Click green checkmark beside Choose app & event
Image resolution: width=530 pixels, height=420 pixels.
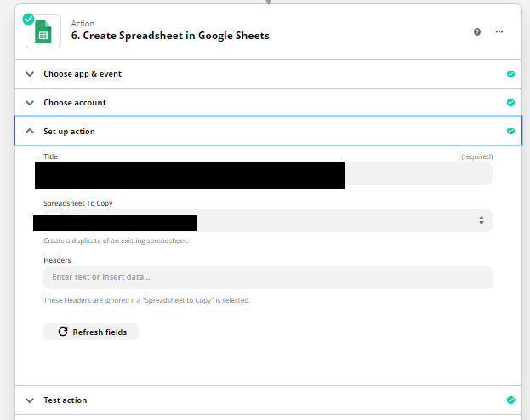[x=510, y=74]
